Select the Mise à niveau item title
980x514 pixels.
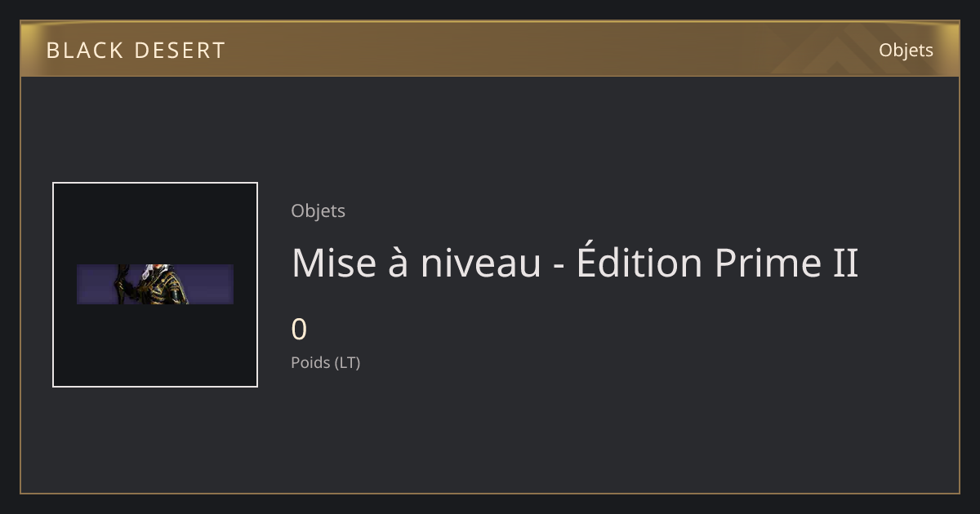[x=575, y=263]
